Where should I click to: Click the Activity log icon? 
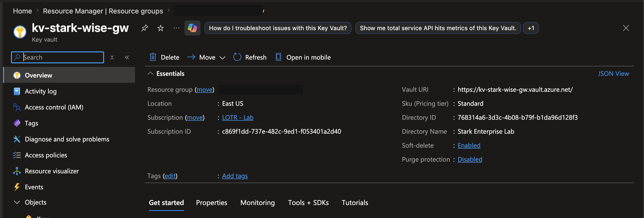(x=17, y=91)
